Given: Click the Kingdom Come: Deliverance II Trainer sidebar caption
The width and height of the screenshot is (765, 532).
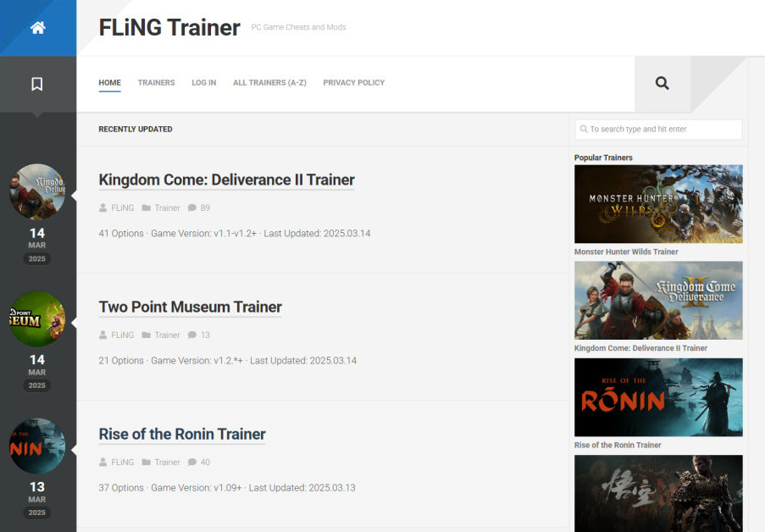Looking at the screenshot, I should (640, 348).
